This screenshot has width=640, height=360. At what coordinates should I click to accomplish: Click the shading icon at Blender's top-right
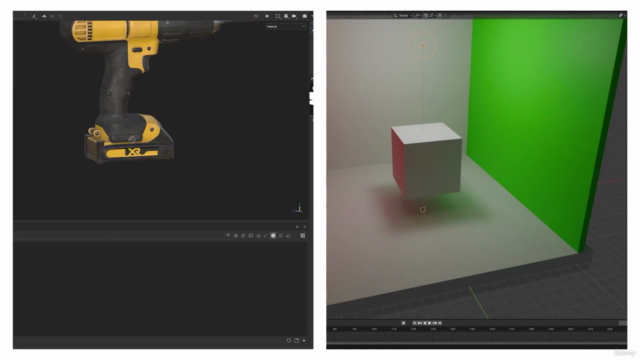click(621, 16)
